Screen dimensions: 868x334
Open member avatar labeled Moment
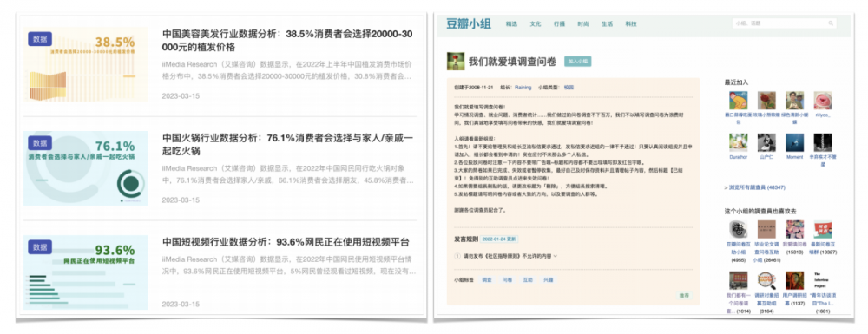794,142
